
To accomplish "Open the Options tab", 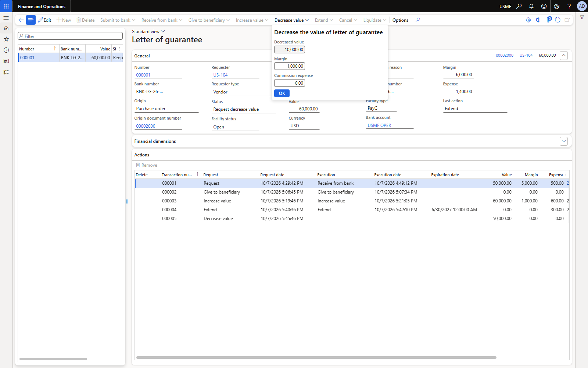I will pyautogui.click(x=400, y=20).
